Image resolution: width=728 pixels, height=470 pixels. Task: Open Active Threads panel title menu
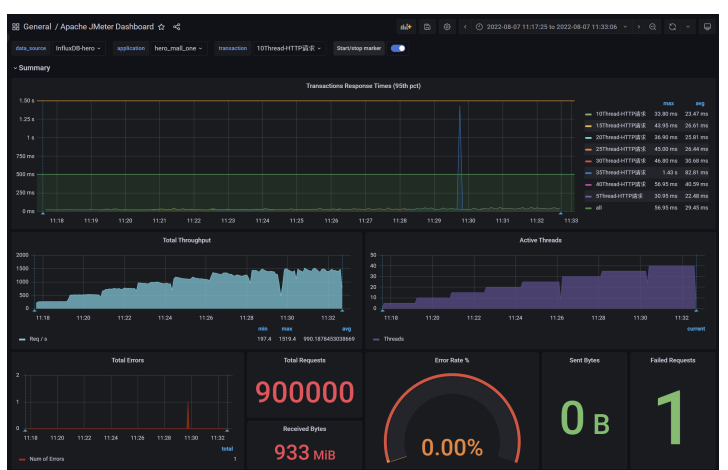[x=540, y=241]
